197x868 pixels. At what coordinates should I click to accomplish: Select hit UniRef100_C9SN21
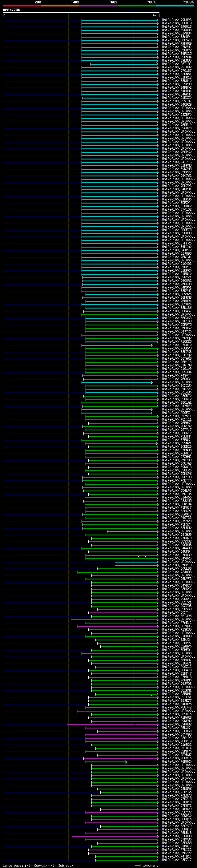click(177, 443)
